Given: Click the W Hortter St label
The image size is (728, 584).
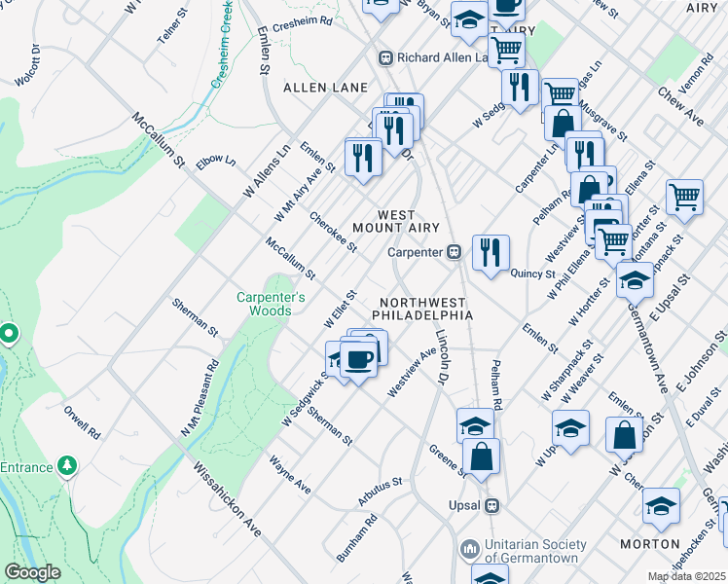Looking at the screenshot, I should click(590, 302).
